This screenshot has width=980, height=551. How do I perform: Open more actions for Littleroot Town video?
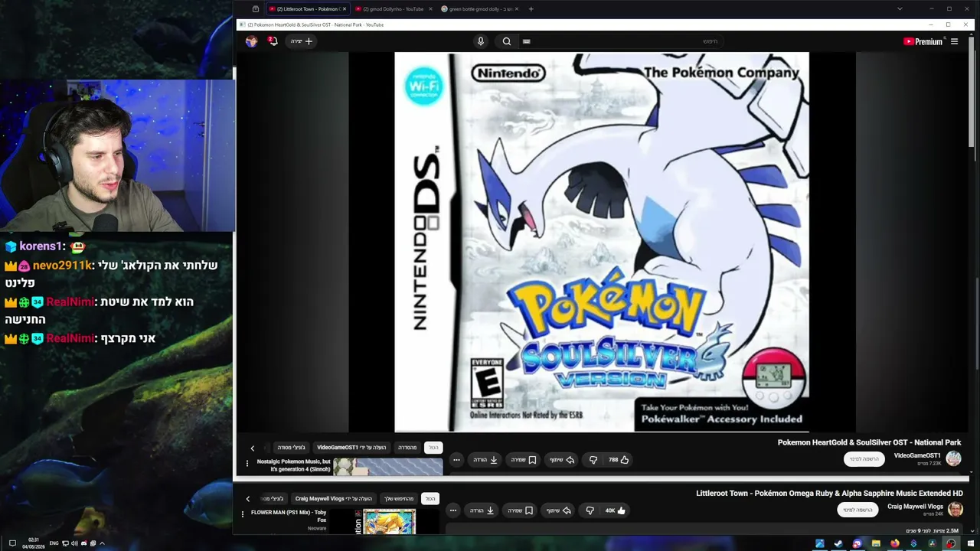tap(453, 510)
